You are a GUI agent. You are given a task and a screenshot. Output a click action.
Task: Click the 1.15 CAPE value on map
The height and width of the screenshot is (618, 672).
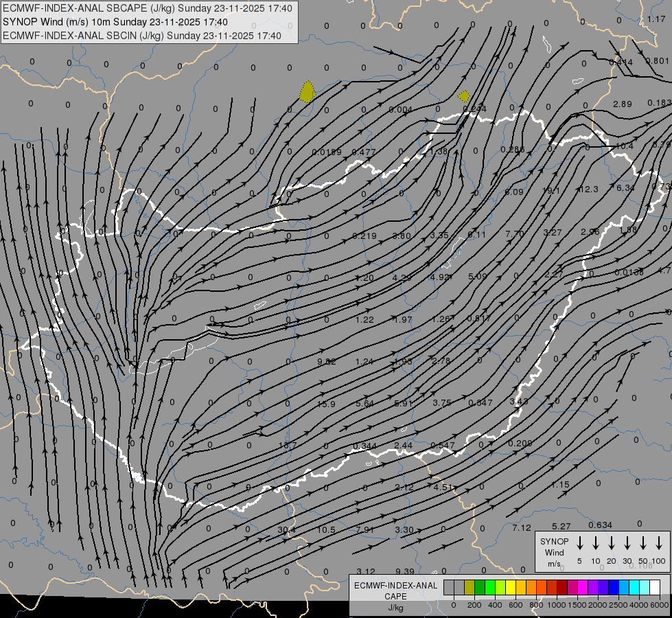pos(560,485)
